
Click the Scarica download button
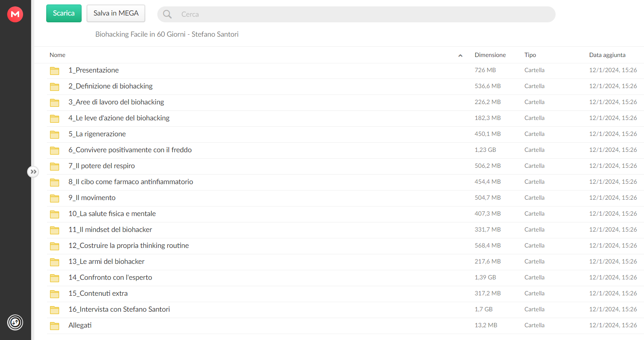pyautogui.click(x=64, y=13)
